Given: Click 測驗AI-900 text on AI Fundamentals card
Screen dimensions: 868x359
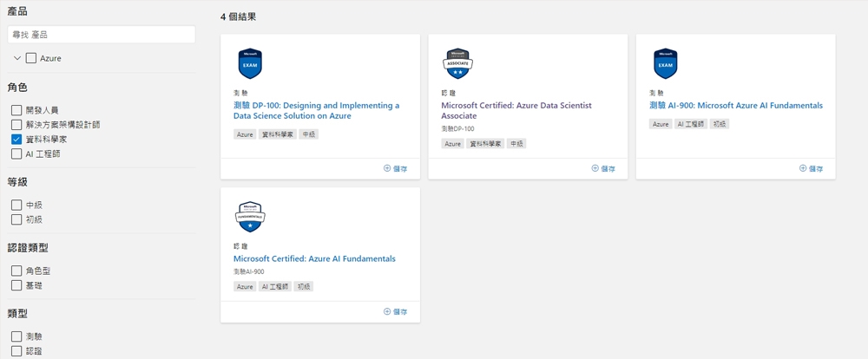Looking at the screenshot, I should [248, 271].
